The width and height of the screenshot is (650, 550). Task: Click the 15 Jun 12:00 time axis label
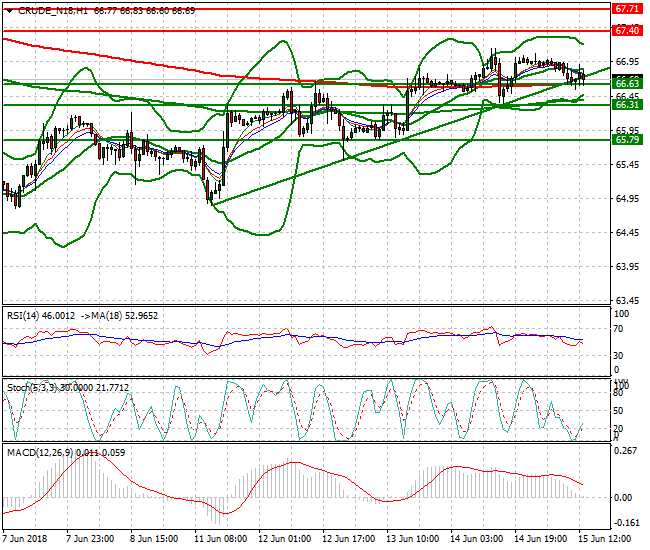(605, 539)
